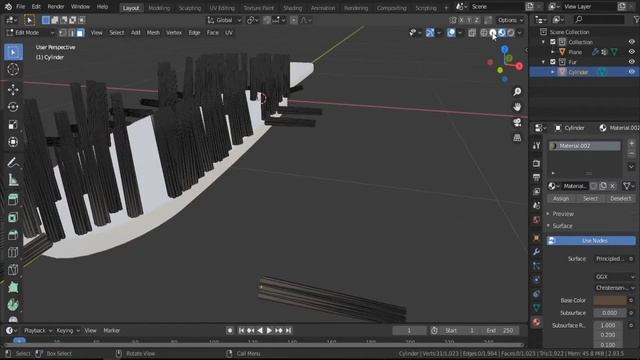Select the Loop Cut tool
640x360 pixels.
click(x=13, y=252)
